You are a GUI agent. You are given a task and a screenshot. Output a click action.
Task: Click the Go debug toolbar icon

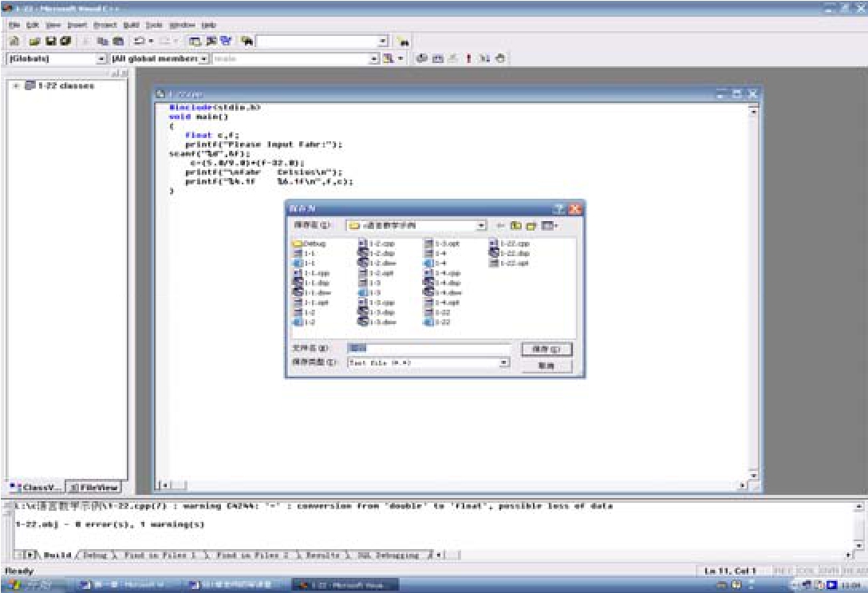pyautogui.click(x=483, y=58)
